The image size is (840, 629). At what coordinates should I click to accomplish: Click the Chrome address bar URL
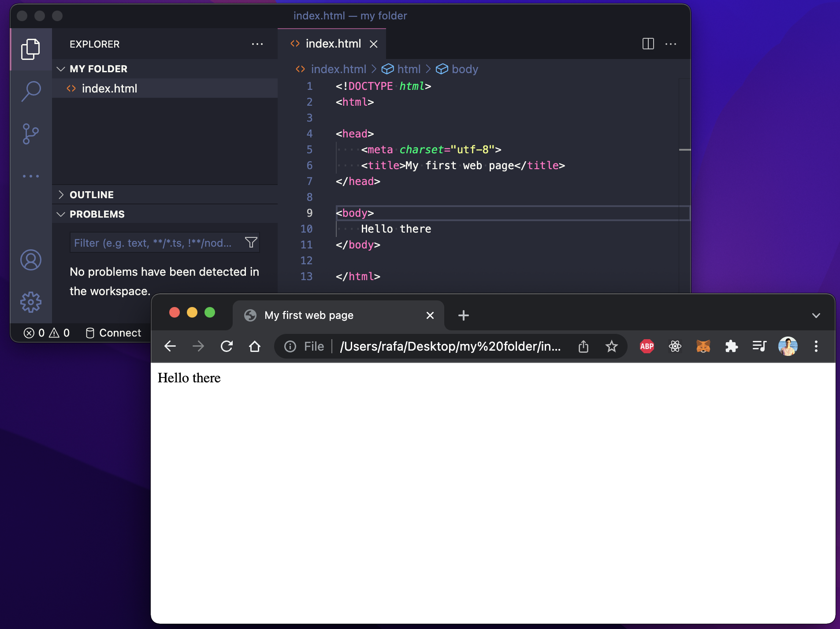pyautogui.click(x=450, y=347)
